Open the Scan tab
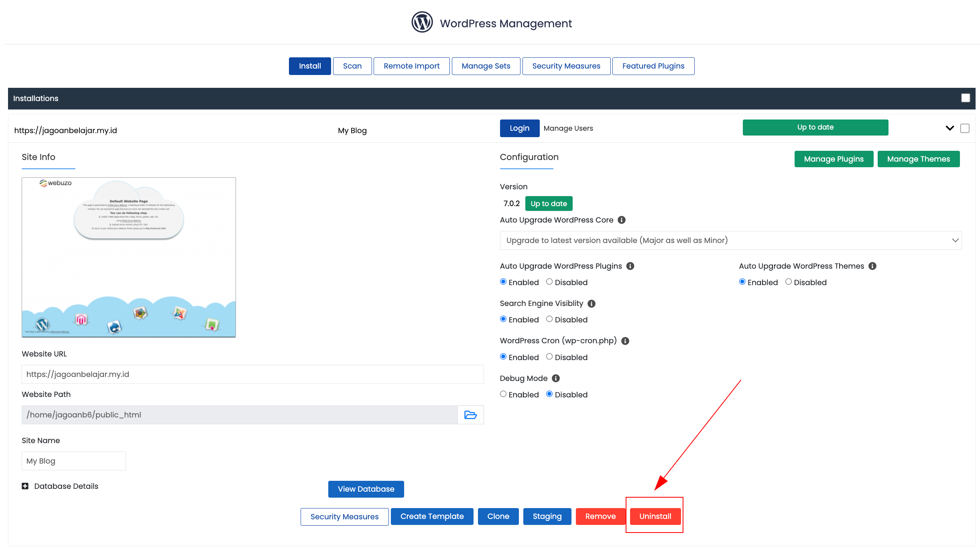 [352, 66]
